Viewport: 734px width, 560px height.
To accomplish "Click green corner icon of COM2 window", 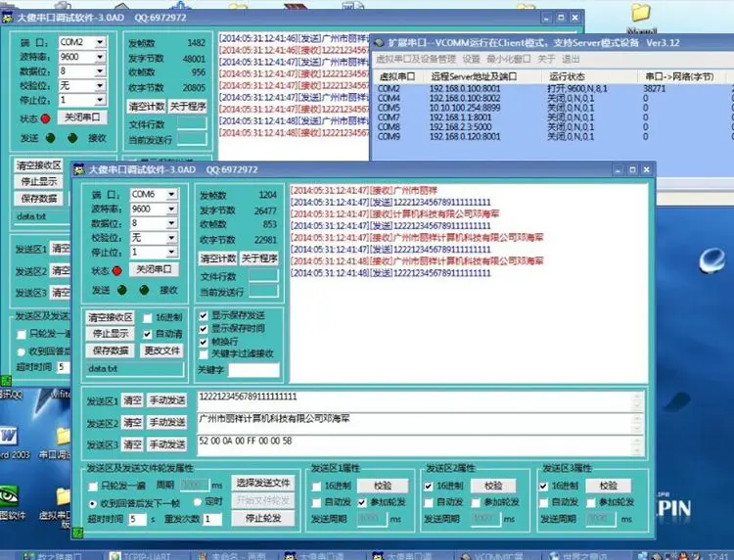I will click(5, 380).
